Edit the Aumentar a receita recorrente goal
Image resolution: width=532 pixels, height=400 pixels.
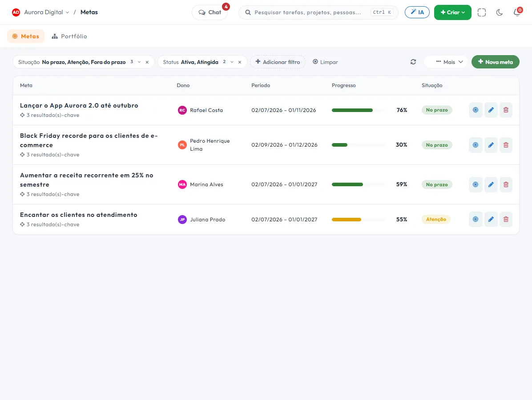click(491, 184)
